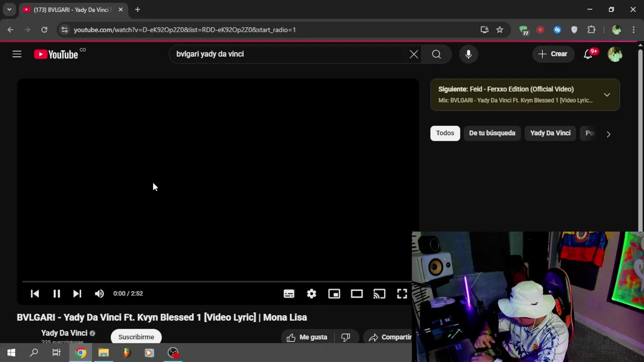Like the video with Me gusta
644x362 pixels.
click(307, 337)
